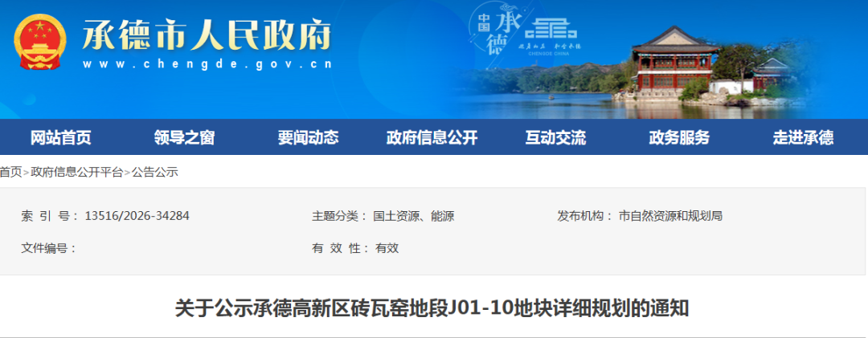The image size is (868, 338).
Task: Click the 政府信息公开平台 breadcrumb link
Action: coord(76,172)
